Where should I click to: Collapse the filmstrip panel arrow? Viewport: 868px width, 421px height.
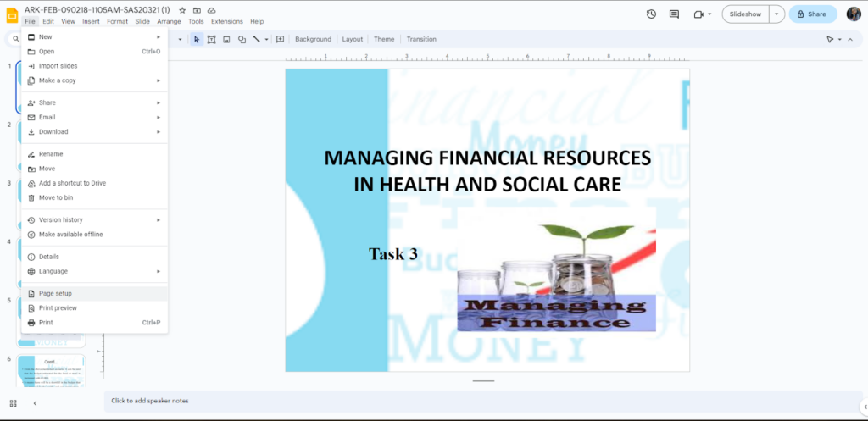pos(35,403)
